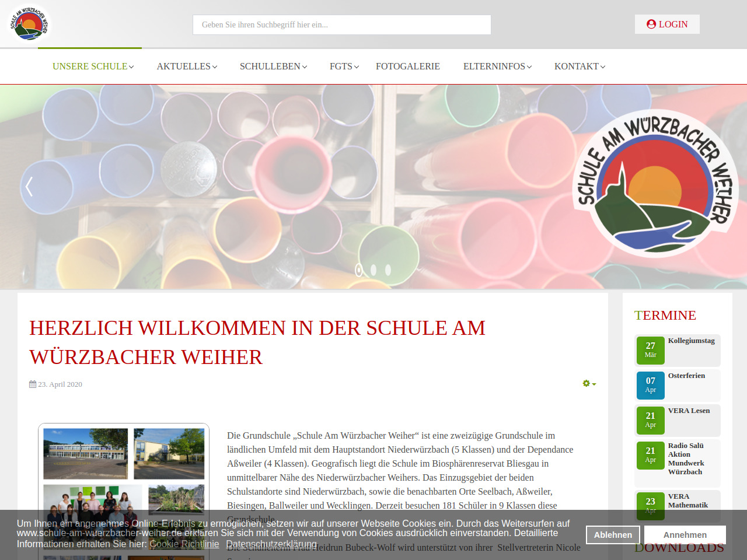Open the gear options menu for the article
Screen dimensions: 747x560
pos(589,384)
